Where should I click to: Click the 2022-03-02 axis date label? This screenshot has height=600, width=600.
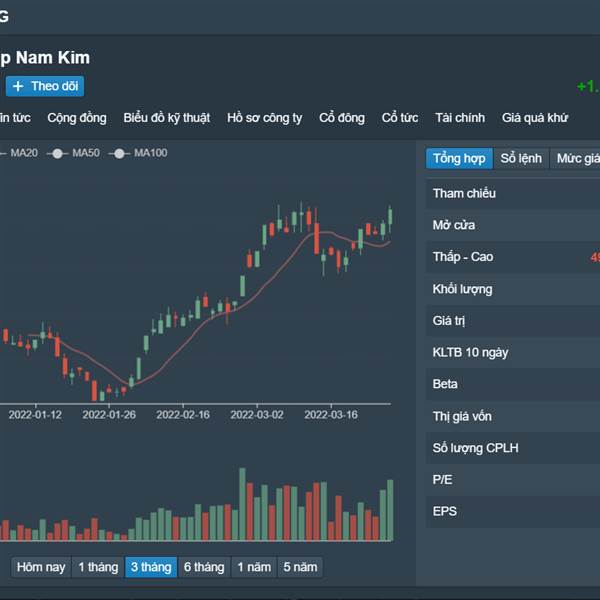click(x=257, y=415)
